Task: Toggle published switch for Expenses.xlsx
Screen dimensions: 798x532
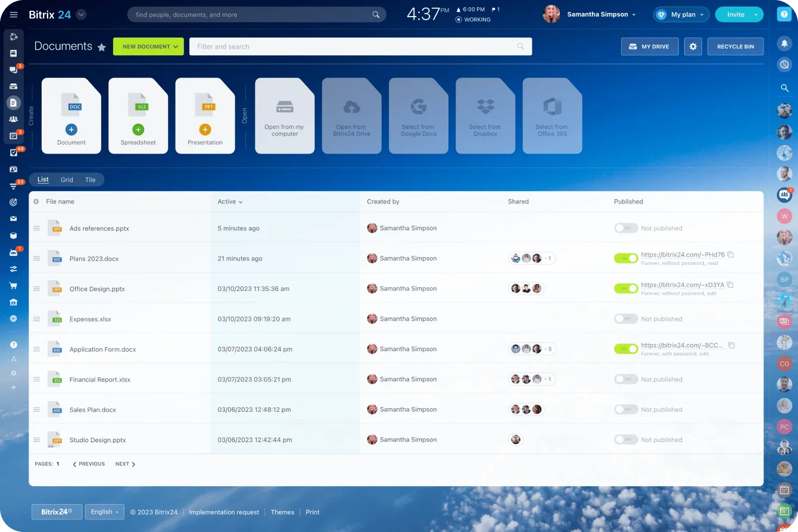Action: coord(625,319)
